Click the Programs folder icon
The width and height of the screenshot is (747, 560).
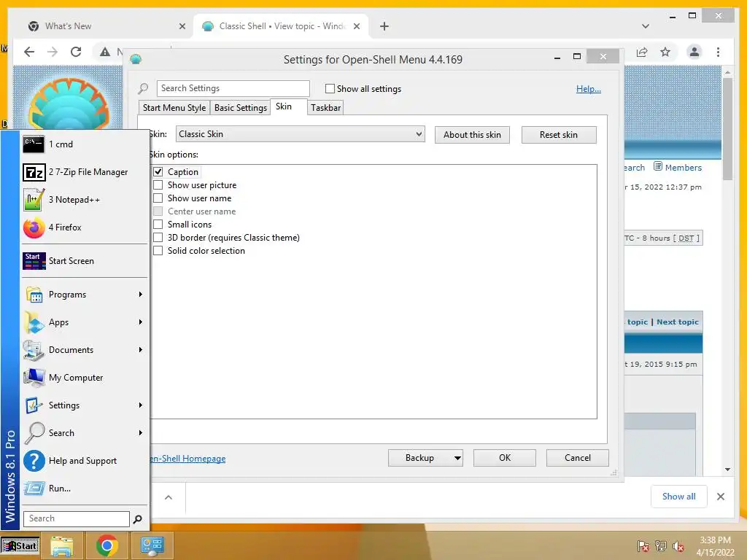[x=34, y=295]
